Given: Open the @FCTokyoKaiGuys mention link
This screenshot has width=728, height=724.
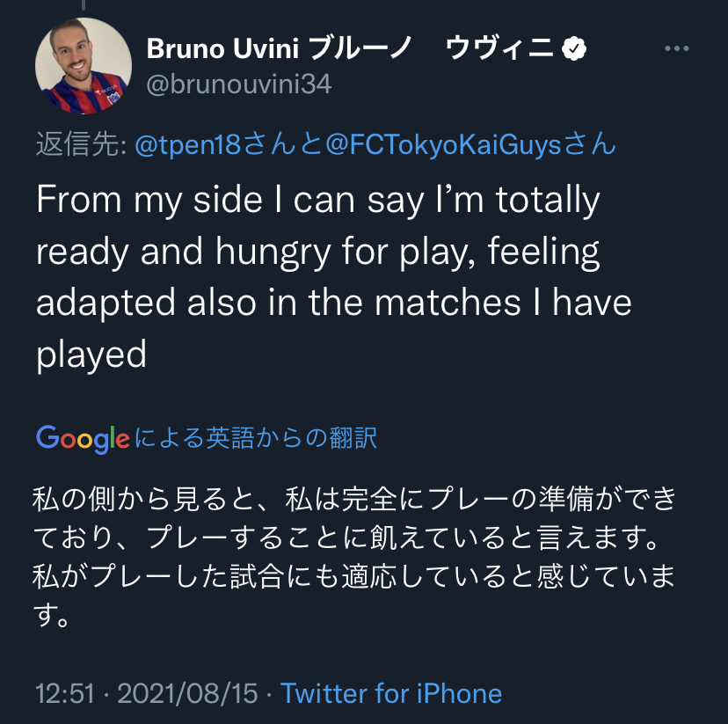Looking at the screenshot, I should [442, 144].
